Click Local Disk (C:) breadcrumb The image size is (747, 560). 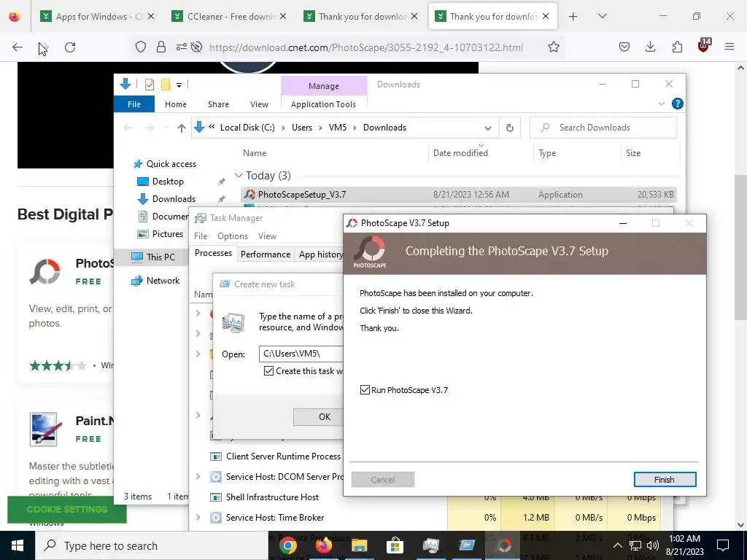pos(247,128)
